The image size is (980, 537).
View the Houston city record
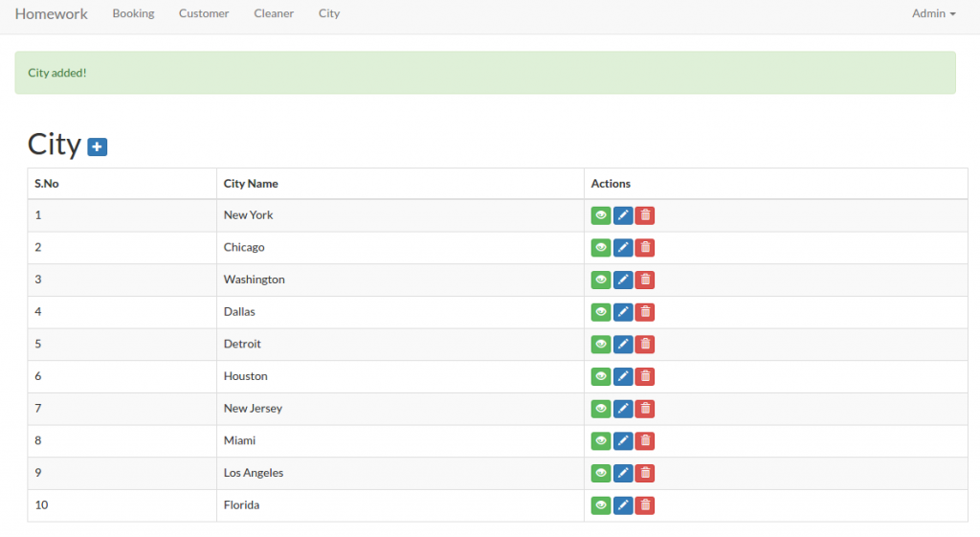[x=601, y=376]
